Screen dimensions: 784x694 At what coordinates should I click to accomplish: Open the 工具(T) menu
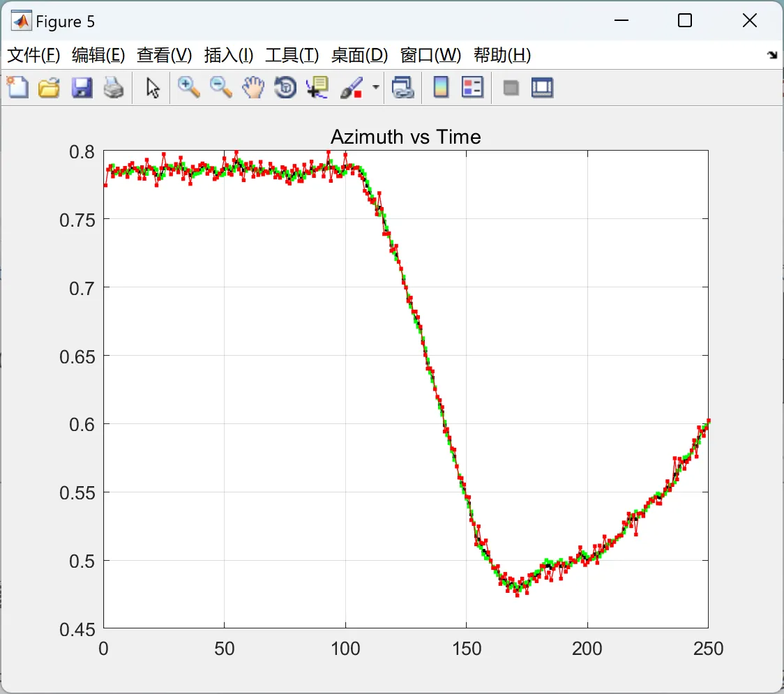292,55
